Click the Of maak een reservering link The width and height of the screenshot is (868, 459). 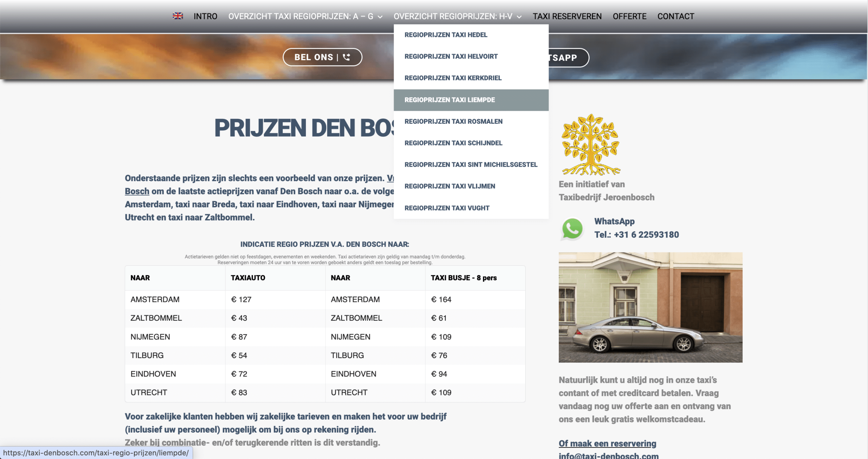607,443
